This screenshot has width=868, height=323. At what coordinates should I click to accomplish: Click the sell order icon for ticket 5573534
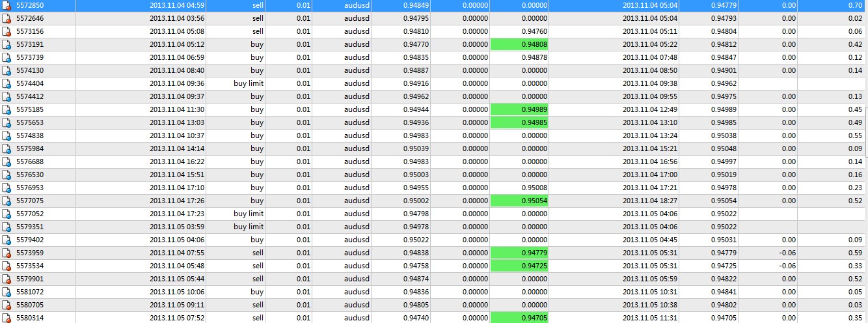[7, 266]
